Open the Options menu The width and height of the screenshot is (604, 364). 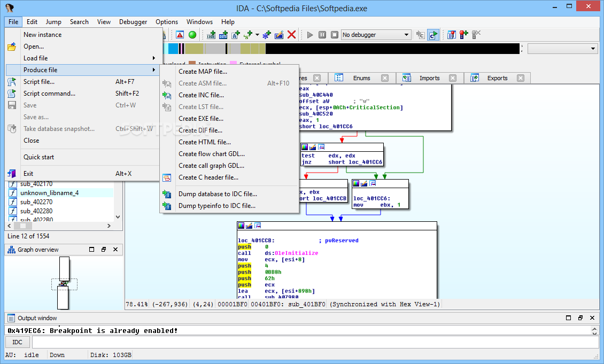point(167,22)
